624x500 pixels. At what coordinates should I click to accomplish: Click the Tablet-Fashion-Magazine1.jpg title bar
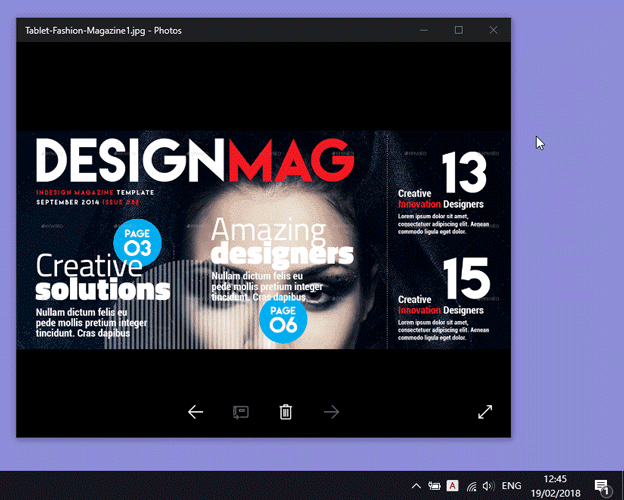pyautogui.click(x=103, y=31)
